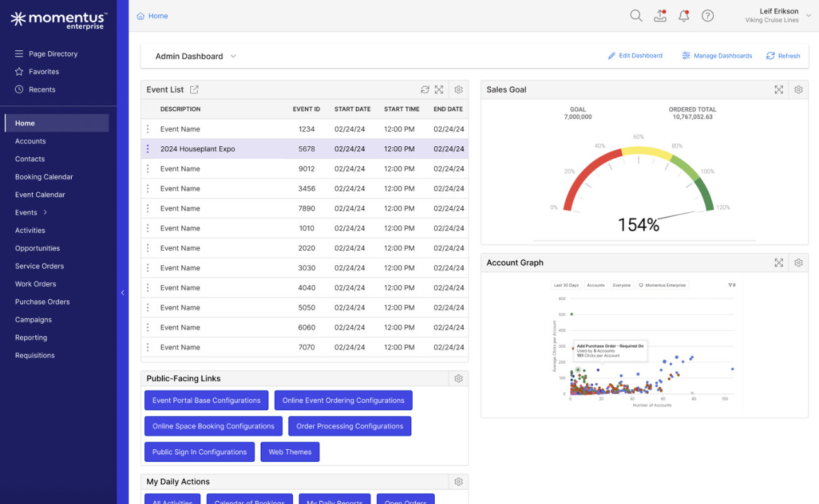Go to Opportunities in sidebar
The height and width of the screenshot is (504, 819).
pyautogui.click(x=37, y=248)
